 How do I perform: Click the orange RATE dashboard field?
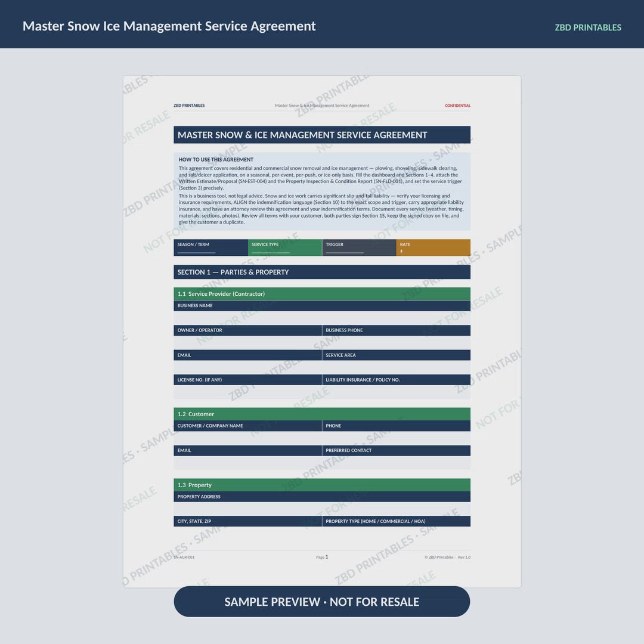click(x=434, y=247)
